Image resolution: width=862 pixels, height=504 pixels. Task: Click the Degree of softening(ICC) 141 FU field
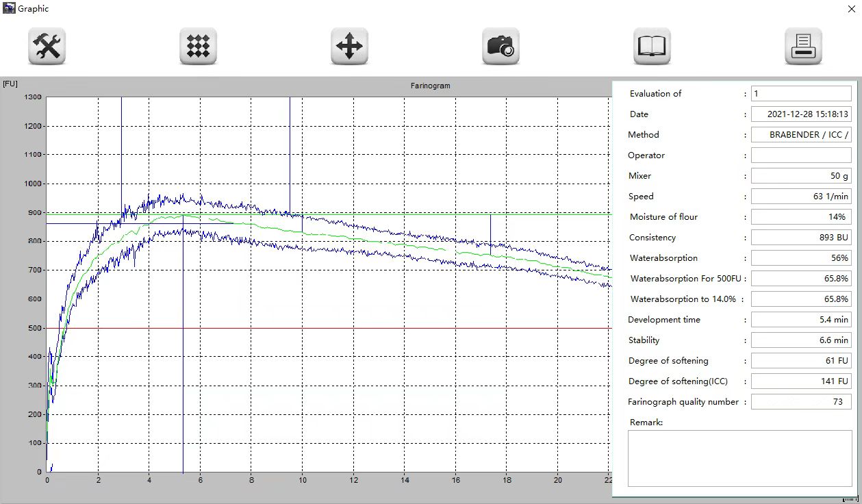801,381
